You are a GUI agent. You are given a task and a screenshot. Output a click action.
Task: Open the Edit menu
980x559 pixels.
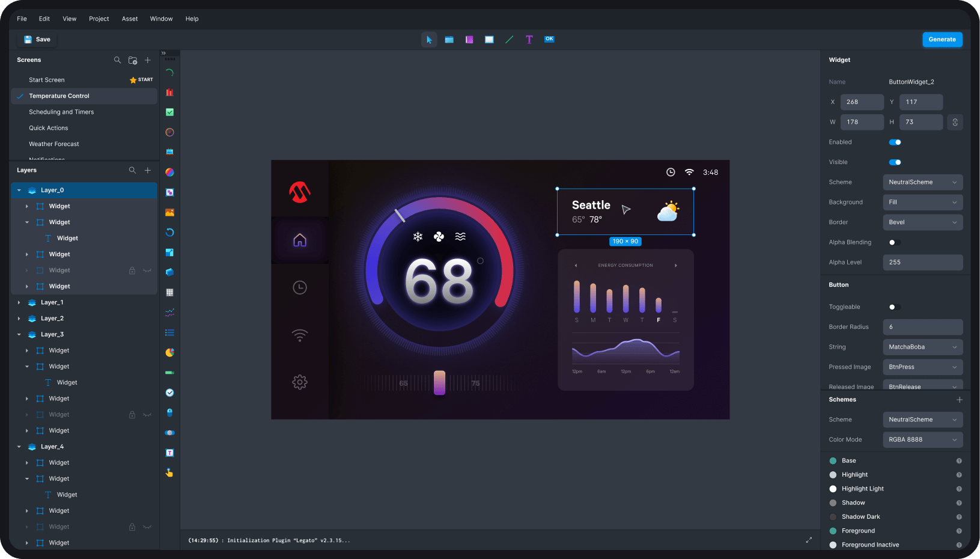point(44,19)
